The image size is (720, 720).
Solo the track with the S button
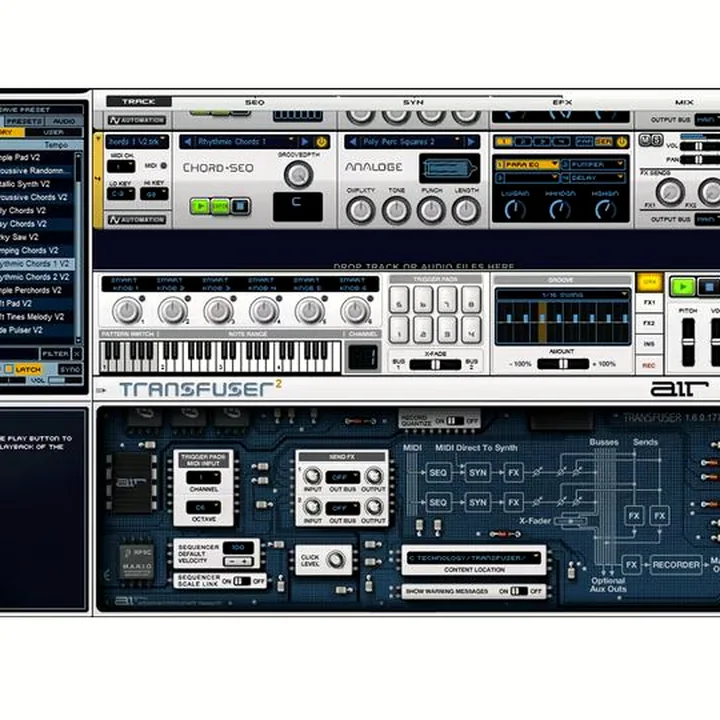657,140
